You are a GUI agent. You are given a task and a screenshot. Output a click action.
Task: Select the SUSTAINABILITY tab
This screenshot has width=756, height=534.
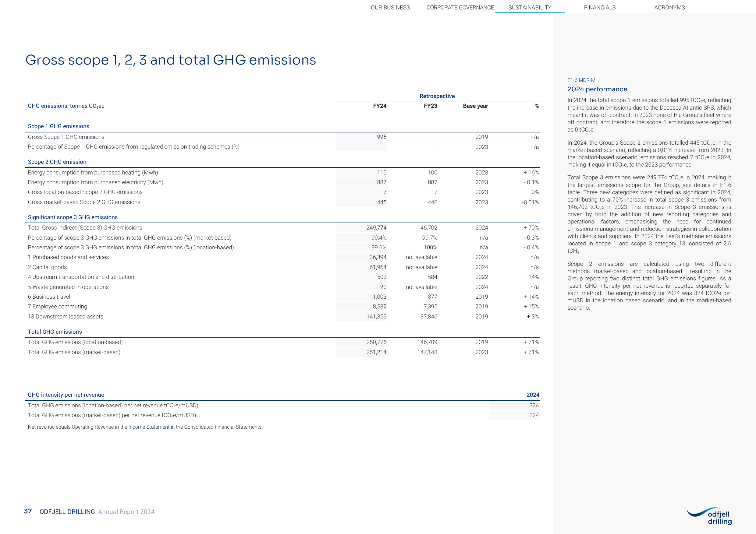click(x=530, y=8)
